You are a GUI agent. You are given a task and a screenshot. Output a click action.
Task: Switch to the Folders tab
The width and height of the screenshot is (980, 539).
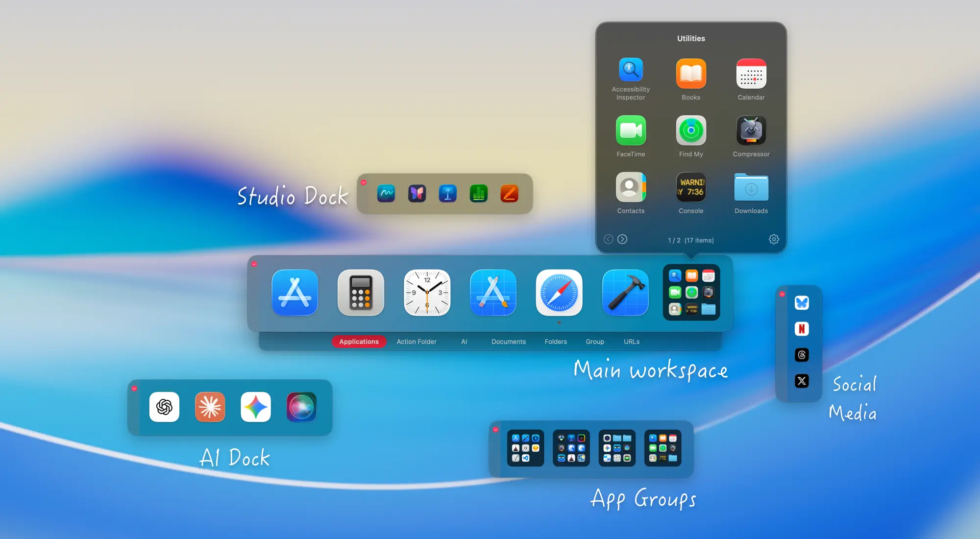click(556, 342)
